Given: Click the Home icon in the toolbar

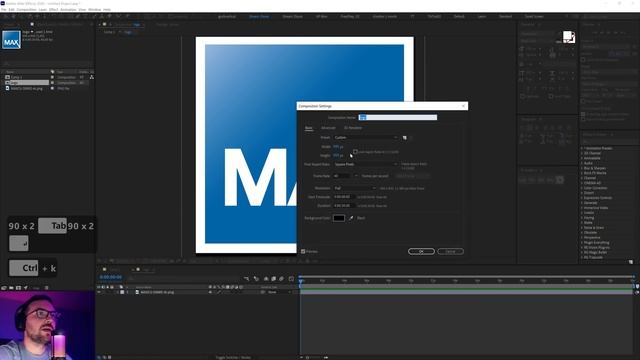Looking at the screenshot, I should pos(6,16).
